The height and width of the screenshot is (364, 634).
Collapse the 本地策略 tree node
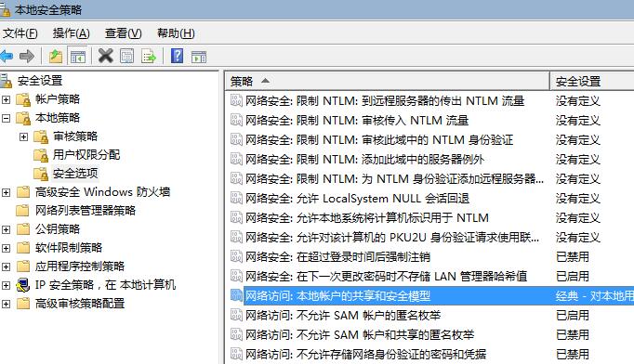(7, 118)
